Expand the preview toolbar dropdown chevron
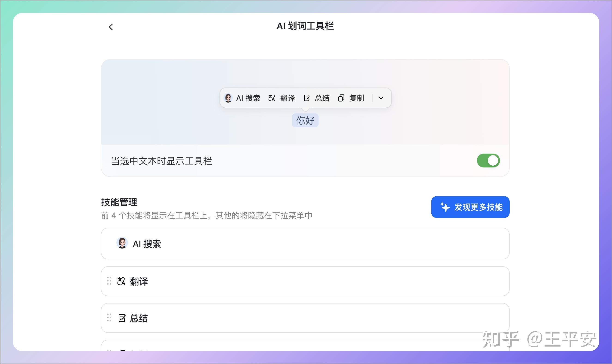Viewport: 612px width, 364px height. pyautogui.click(x=381, y=98)
